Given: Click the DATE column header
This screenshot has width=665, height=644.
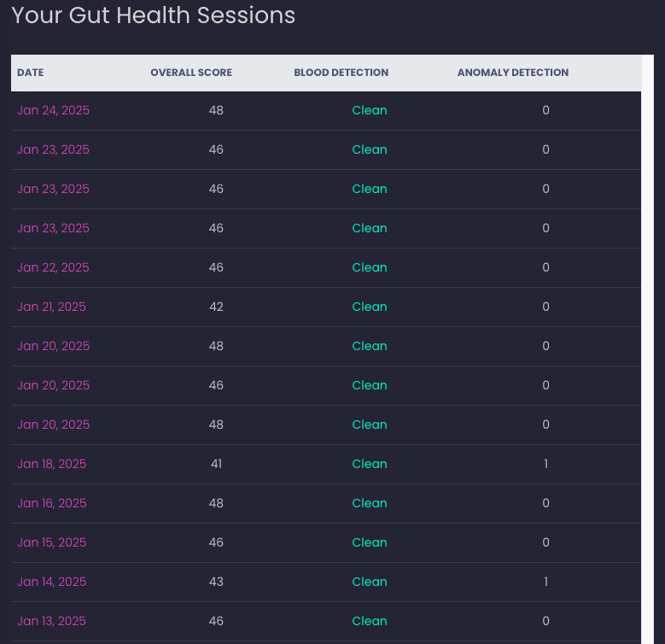Looking at the screenshot, I should point(31,73).
